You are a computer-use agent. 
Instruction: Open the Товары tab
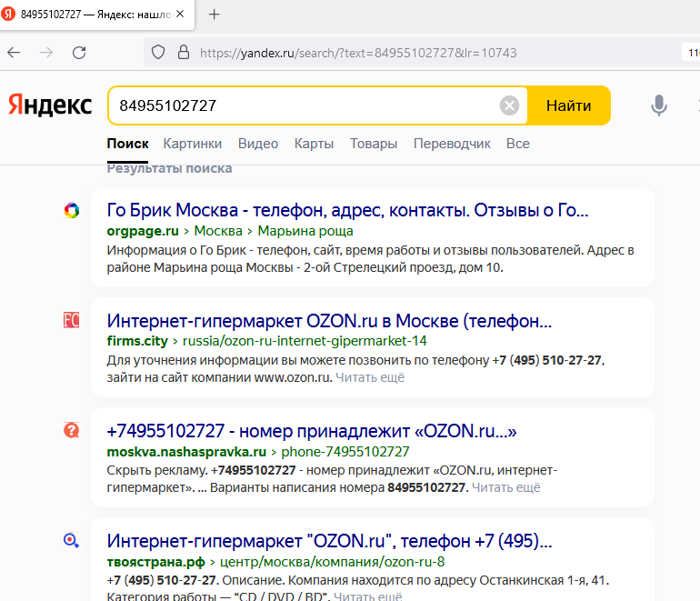pos(374,144)
